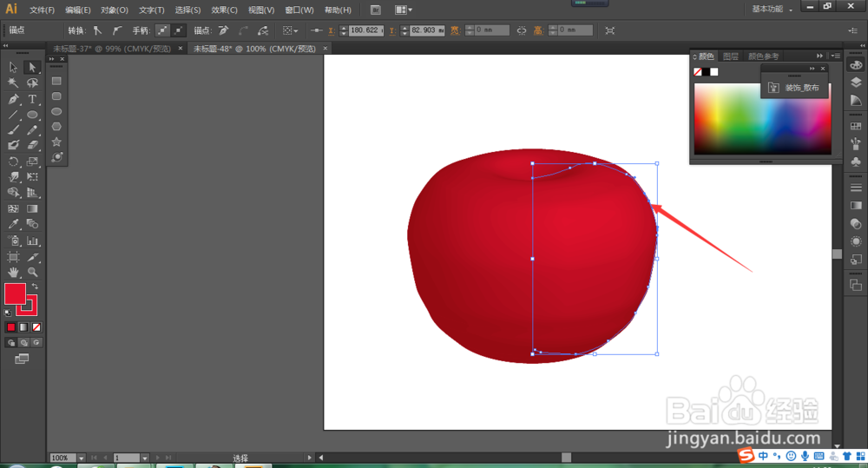Reset to default fill and stroke
The image size is (868, 468).
coord(8,313)
